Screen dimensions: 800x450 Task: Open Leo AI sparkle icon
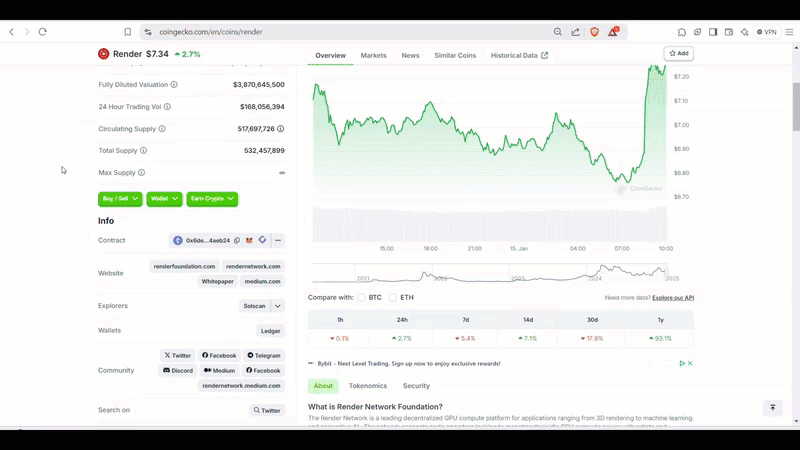(x=745, y=32)
